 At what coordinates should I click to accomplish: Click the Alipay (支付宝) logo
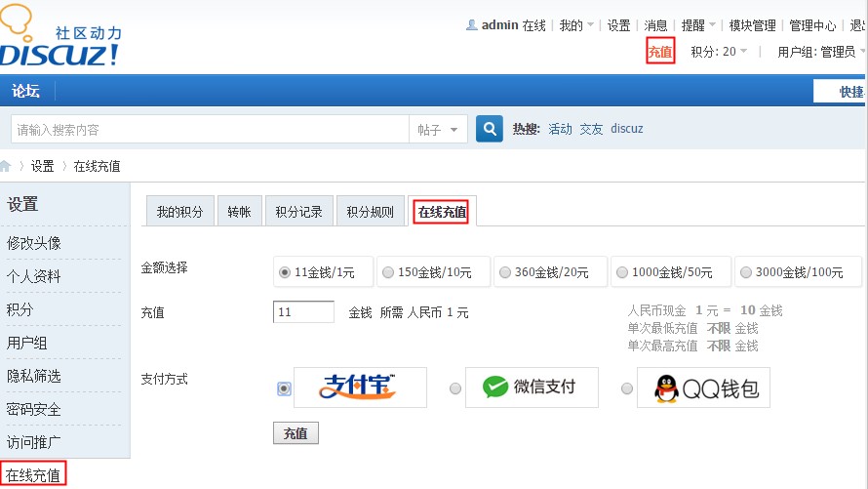pyautogui.click(x=360, y=387)
